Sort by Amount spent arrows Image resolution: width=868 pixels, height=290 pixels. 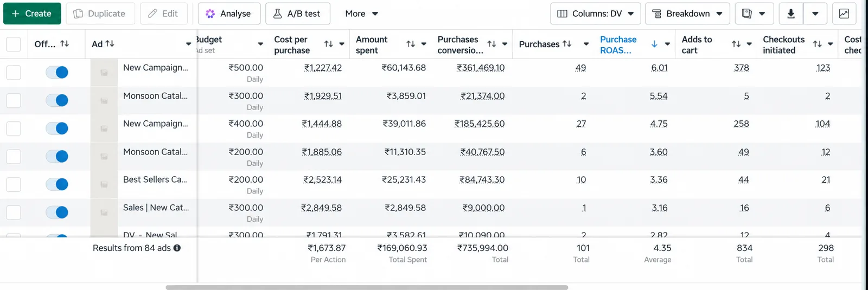(411, 44)
